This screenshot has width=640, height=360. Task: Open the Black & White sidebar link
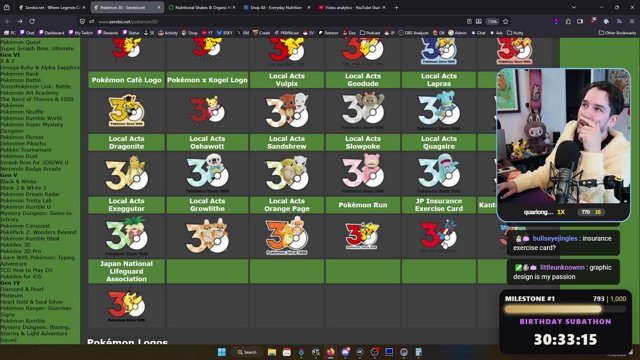tap(18, 182)
